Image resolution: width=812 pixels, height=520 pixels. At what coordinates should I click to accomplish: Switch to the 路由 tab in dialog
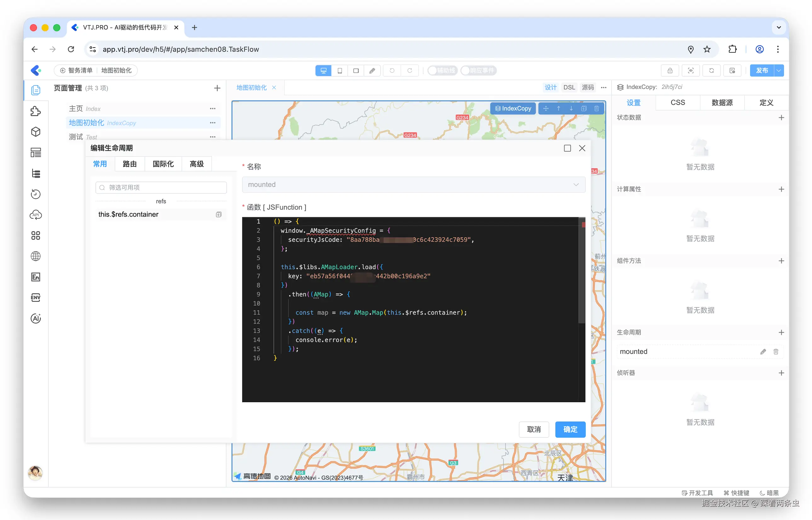coord(130,164)
